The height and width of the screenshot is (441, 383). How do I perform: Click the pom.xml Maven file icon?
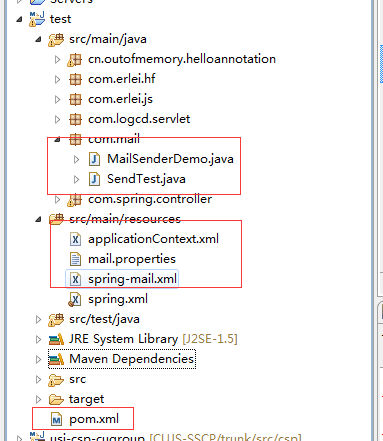[56, 419]
